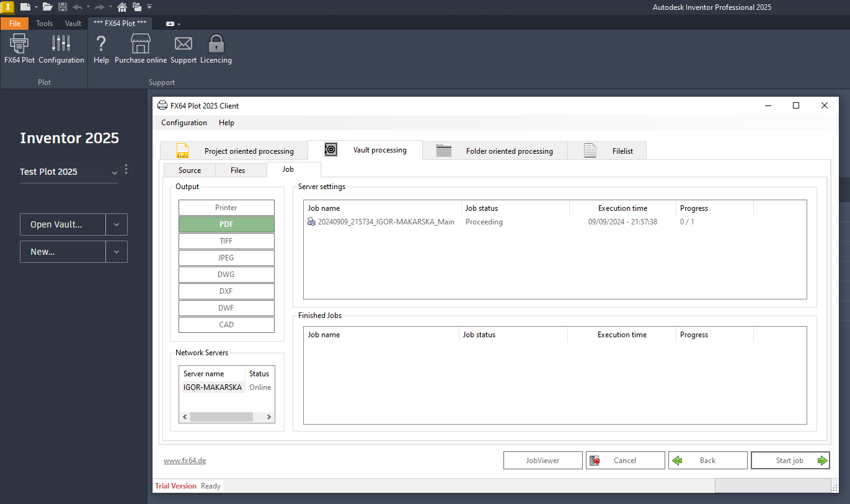Image resolution: width=850 pixels, height=504 pixels.
Task: Switch to Folder oriented processing tab
Action: pos(495,151)
